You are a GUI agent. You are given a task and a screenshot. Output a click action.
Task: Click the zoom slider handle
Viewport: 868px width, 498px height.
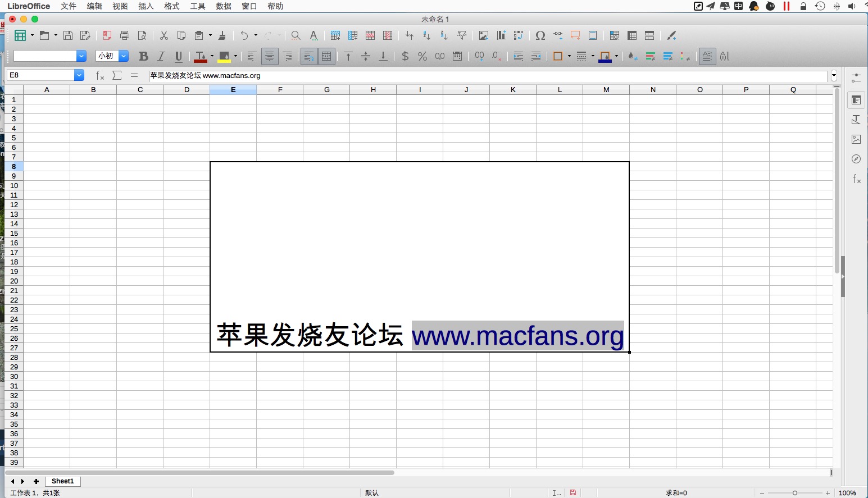click(x=794, y=493)
